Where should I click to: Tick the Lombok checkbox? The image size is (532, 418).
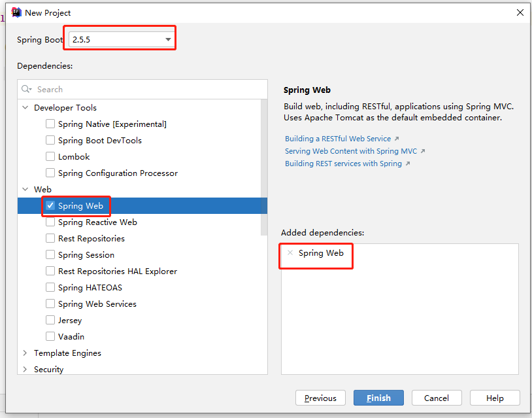click(50, 156)
